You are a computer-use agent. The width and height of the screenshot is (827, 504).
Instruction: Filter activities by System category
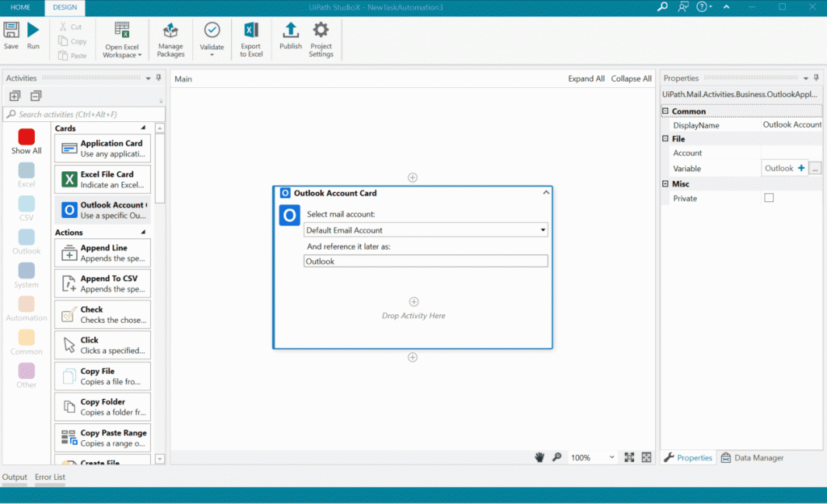(27, 275)
